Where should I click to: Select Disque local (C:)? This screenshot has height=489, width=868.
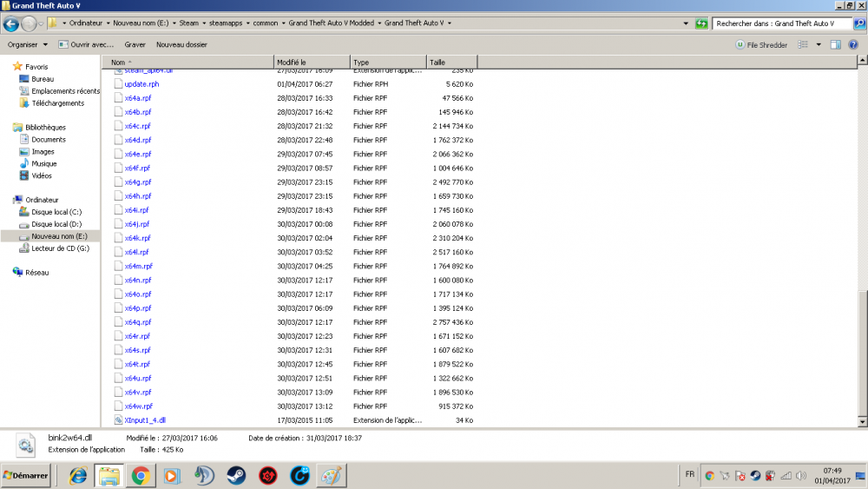click(x=56, y=212)
